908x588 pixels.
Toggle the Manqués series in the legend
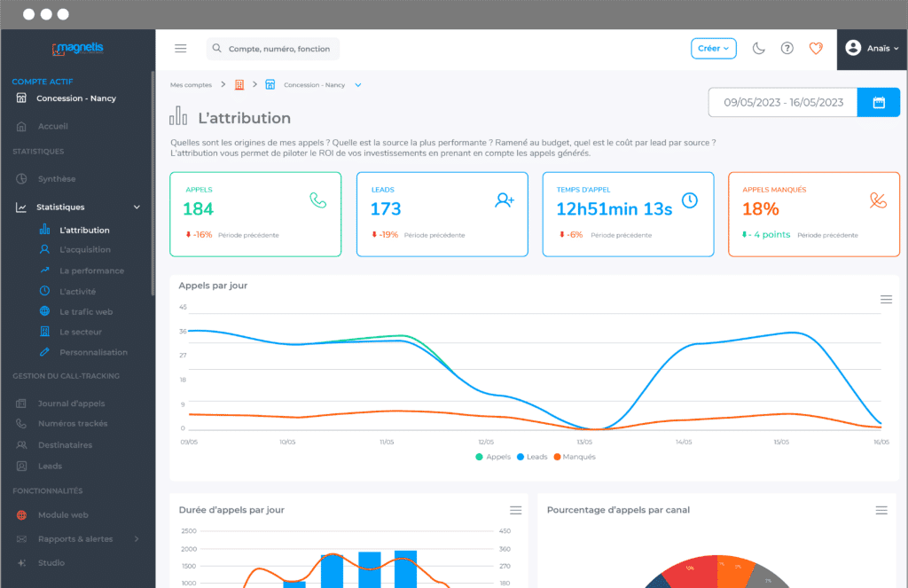575,457
